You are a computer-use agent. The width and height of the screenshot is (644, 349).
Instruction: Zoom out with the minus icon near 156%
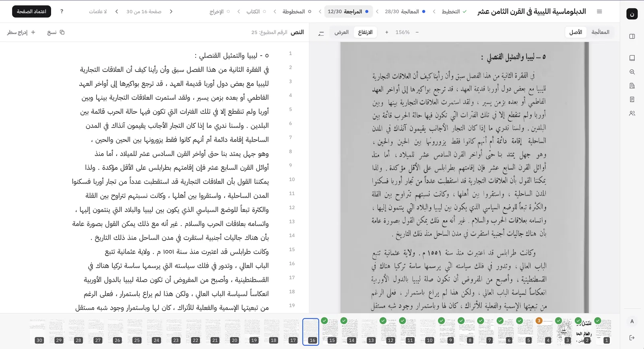click(x=417, y=32)
